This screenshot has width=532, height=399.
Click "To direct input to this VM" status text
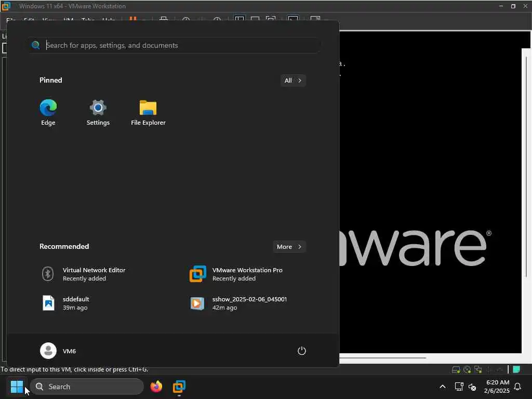[74, 369]
